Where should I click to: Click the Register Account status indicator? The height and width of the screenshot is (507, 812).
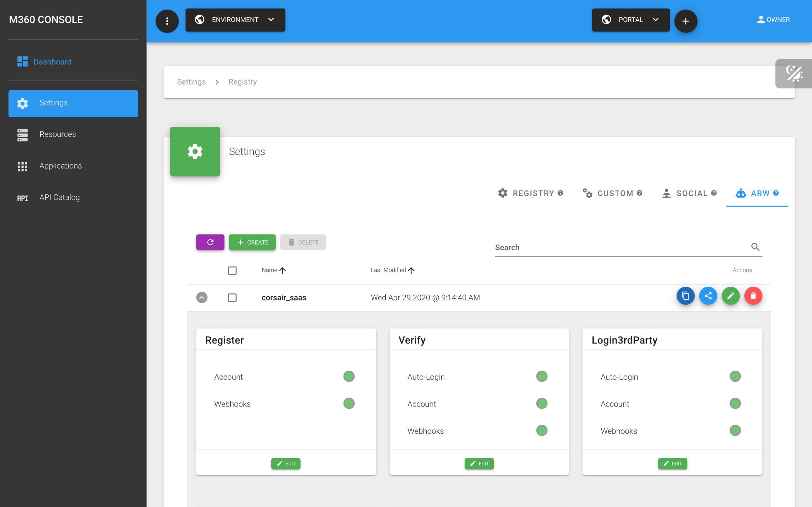(349, 376)
